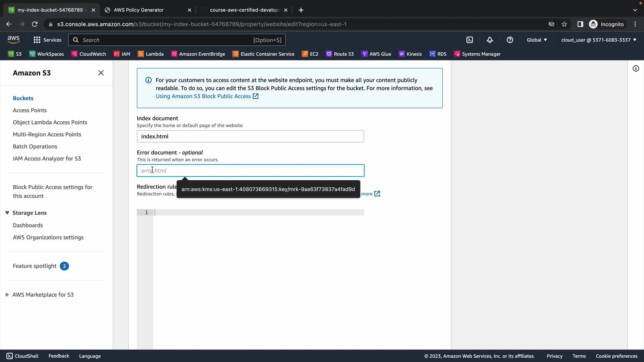Image resolution: width=644 pixels, height=362 pixels.
Task: Switch to the AWS Policy Generator tab
Action: 139,10
